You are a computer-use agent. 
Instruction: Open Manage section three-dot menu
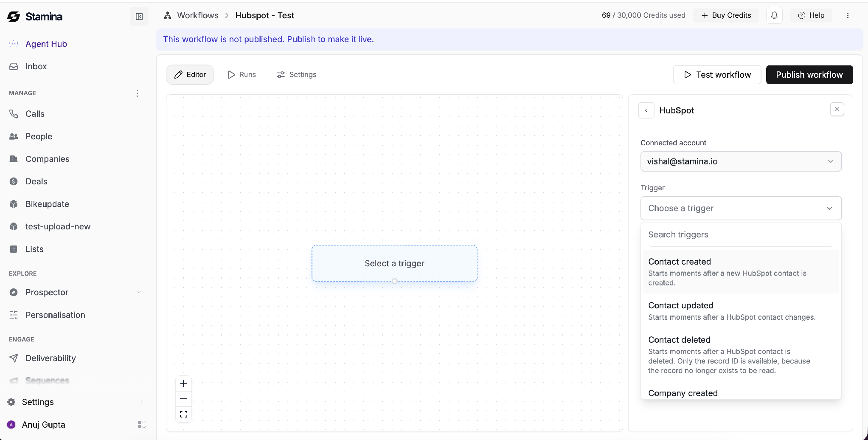137,93
